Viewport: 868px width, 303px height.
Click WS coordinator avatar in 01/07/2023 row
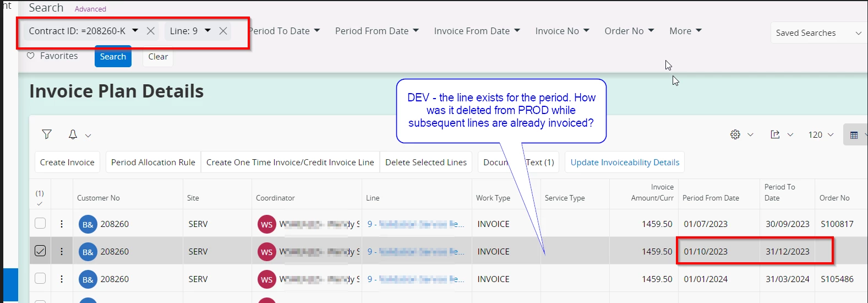pos(267,224)
